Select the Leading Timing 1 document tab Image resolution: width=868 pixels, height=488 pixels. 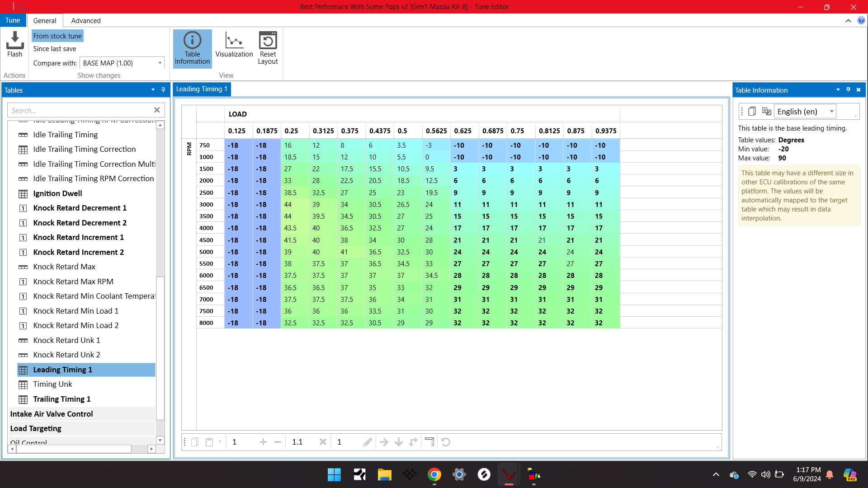click(202, 89)
